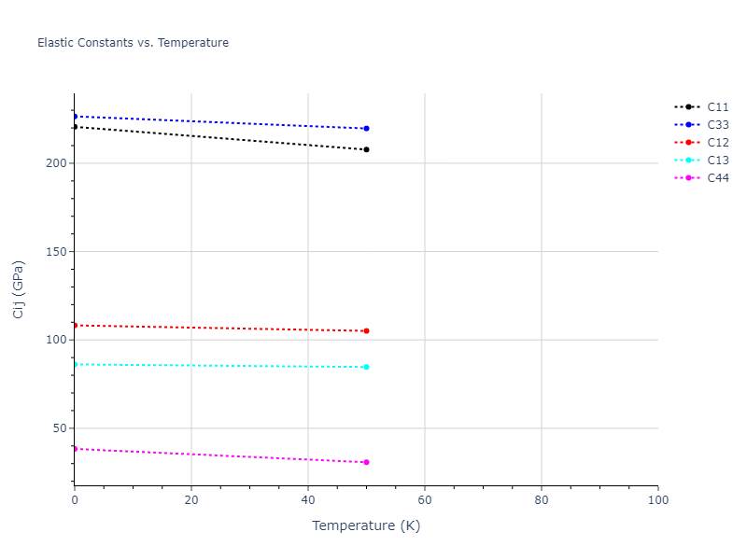
Task: Click the black C11 marker at 0 K
Action: [75, 127]
